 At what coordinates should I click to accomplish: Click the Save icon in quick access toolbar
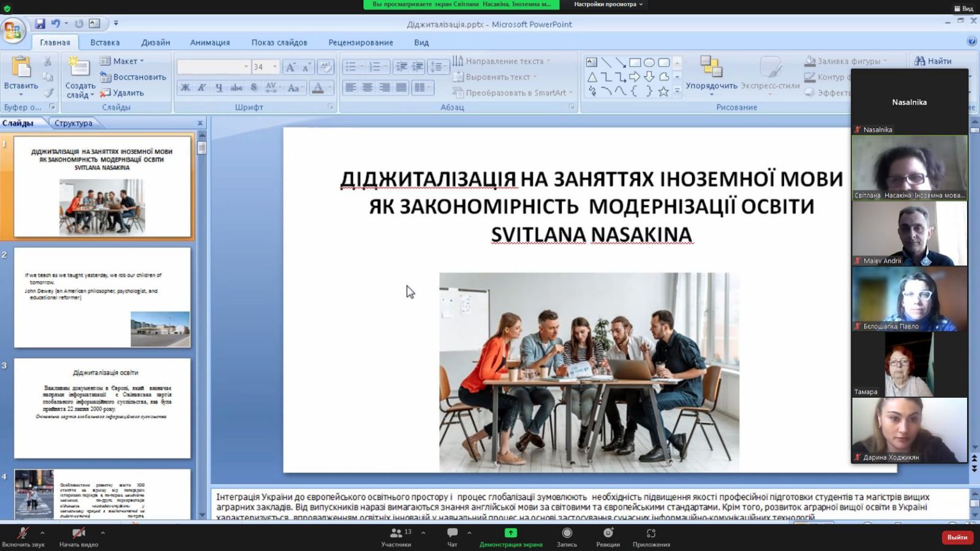(40, 23)
